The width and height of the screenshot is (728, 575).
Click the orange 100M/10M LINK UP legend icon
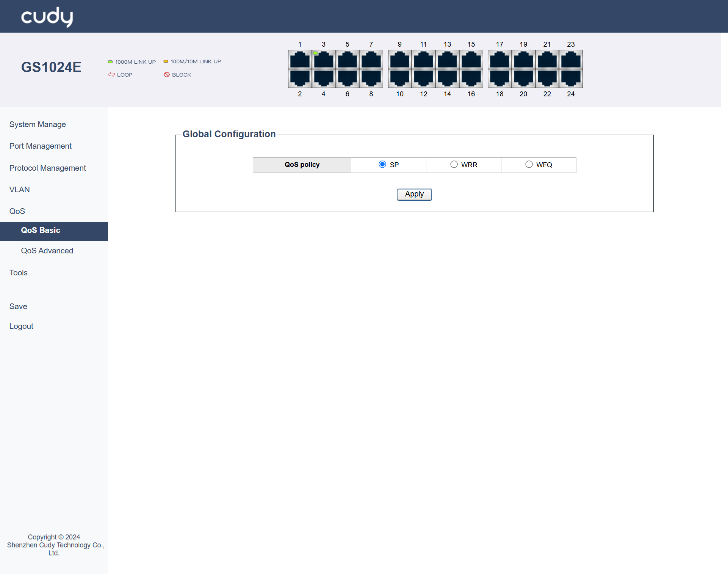[166, 61]
